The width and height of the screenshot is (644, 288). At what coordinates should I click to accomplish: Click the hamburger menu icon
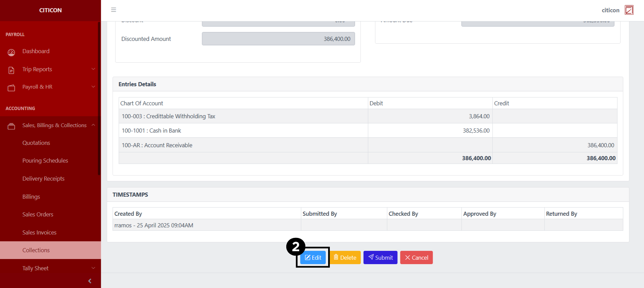click(x=114, y=10)
